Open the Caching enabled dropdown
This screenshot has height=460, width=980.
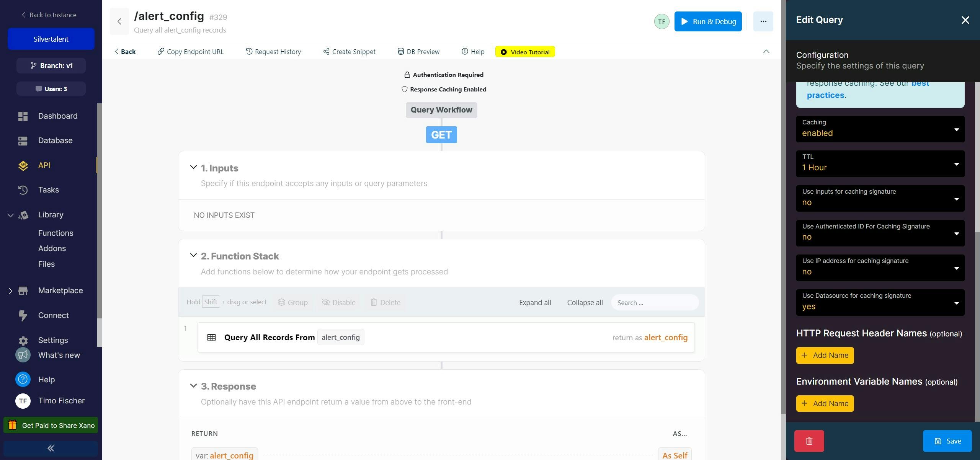(x=880, y=129)
